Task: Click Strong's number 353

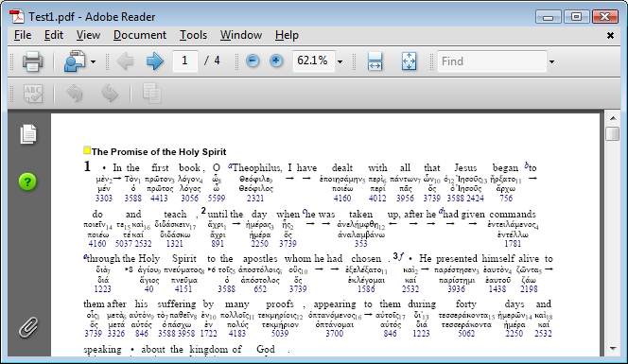Action: coord(361,244)
